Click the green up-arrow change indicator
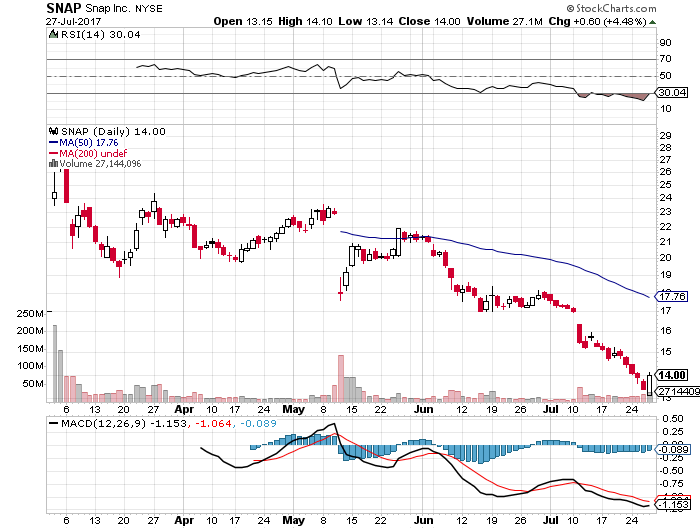This screenshot has width=700, height=528. tap(651, 20)
